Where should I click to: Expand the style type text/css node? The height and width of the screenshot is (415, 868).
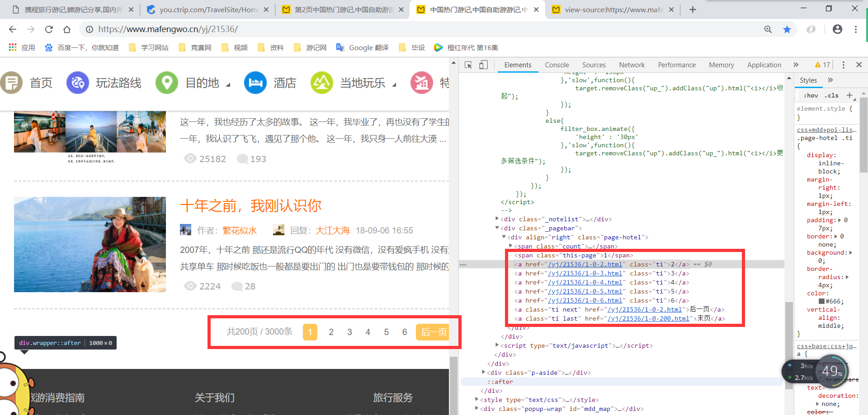477,399
